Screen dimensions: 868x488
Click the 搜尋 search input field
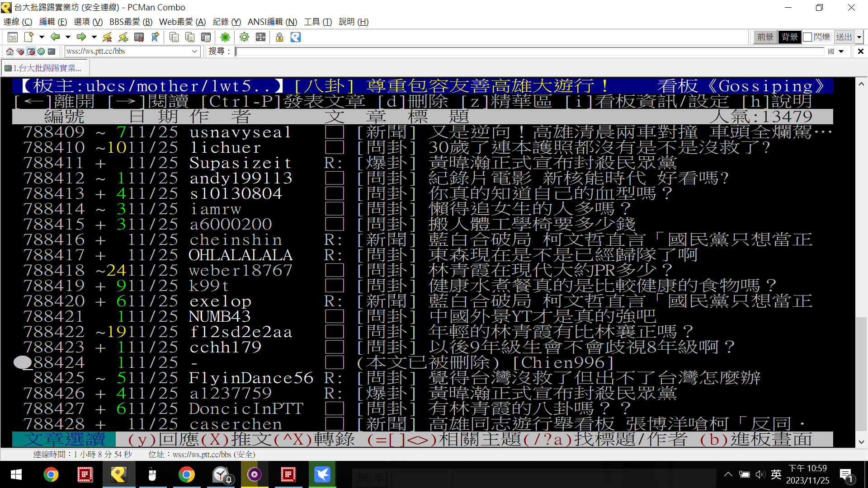coord(529,52)
